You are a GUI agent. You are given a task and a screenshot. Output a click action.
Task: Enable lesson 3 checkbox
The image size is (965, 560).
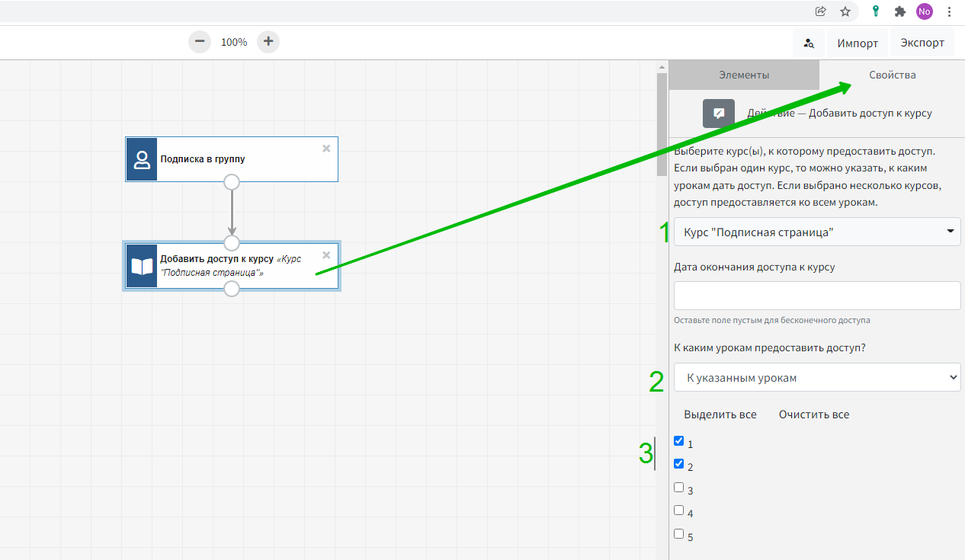679,487
